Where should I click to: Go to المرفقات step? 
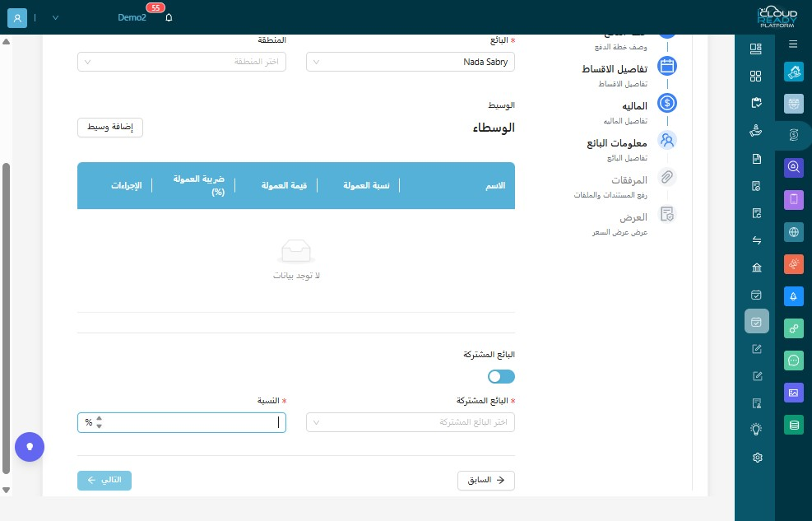629,180
